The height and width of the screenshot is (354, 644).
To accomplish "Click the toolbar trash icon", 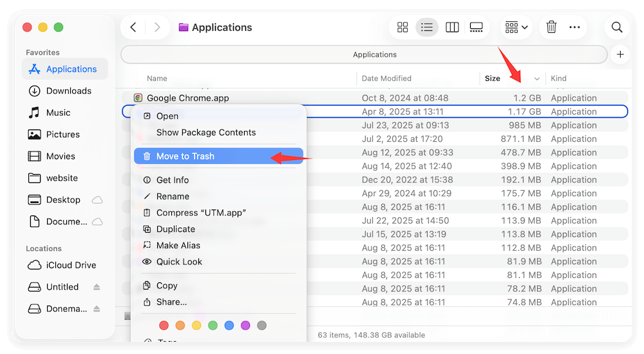I will [x=551, y=27].
